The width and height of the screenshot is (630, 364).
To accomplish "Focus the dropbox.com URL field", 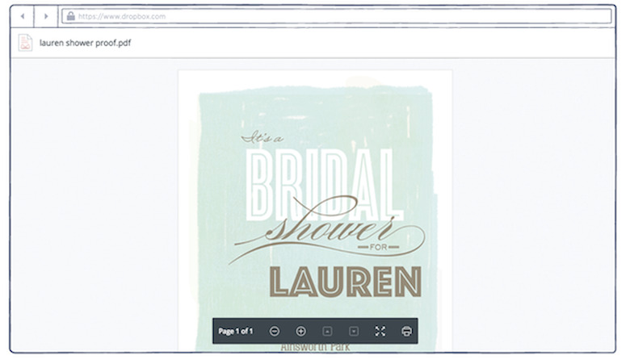I will click(x=337, y=16).
